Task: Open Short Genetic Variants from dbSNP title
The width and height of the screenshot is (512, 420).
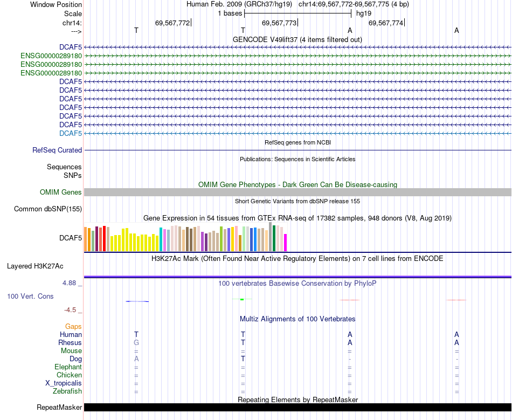Action: click(297, 201)
